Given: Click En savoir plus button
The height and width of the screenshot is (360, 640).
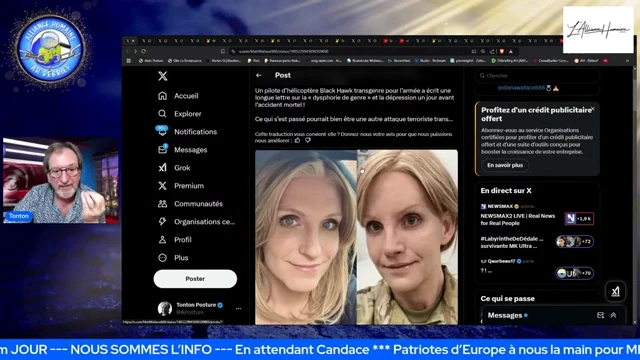Looking at the screenshot, I should [505, 165].
